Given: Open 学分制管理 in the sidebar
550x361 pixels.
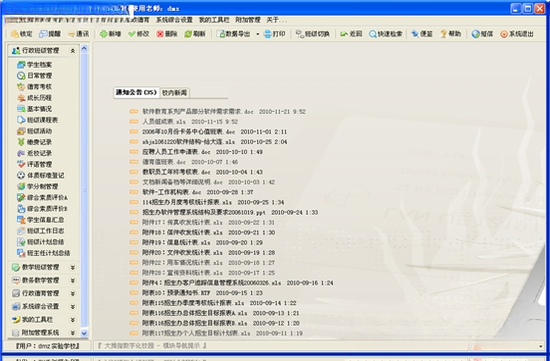Looking at the screenshot, I should point(38,186).
